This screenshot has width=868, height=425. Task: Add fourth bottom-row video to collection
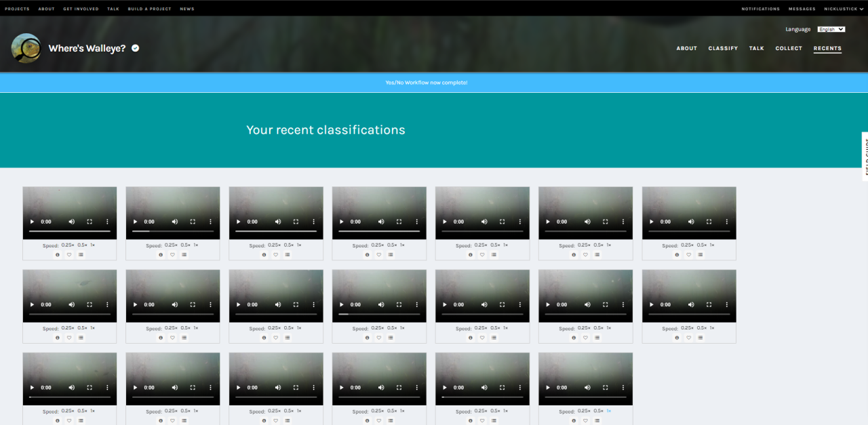tap(391, 420)
